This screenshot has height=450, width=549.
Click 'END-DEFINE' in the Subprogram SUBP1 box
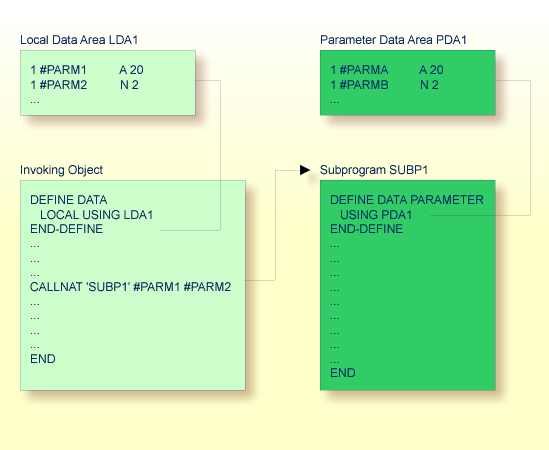366,229
